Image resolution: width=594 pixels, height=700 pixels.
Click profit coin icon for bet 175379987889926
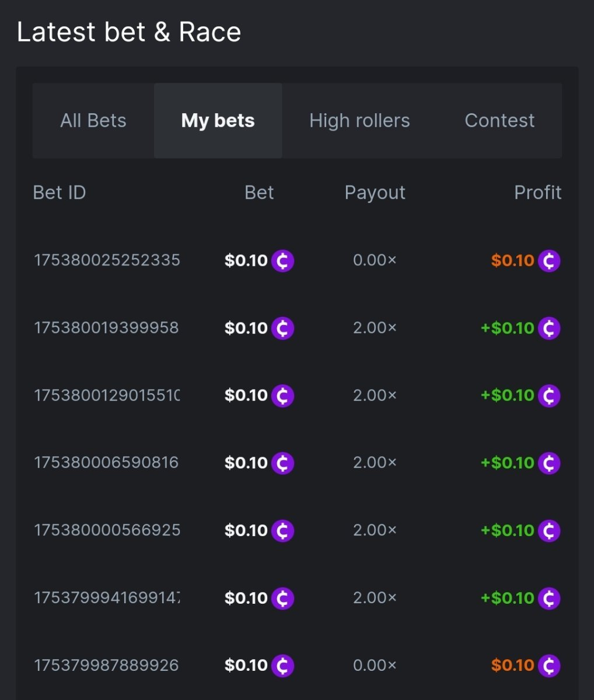click(x=549, y=666)
